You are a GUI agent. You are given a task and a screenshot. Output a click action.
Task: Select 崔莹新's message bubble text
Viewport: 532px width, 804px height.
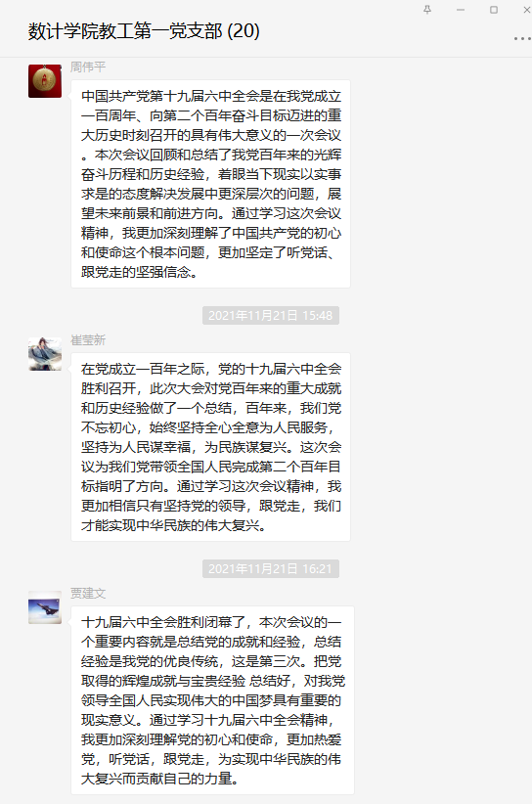pos(210,447)
